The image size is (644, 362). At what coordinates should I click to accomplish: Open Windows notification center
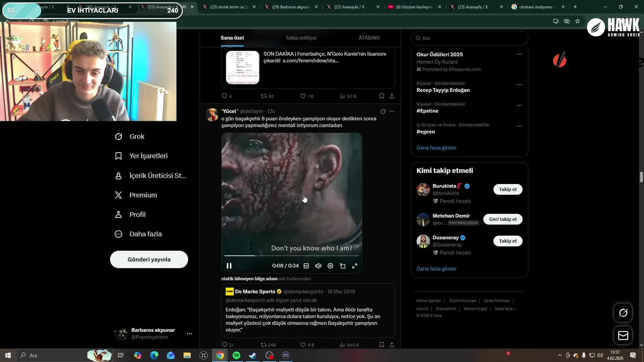pyautogui.click(x=633, y=355)
